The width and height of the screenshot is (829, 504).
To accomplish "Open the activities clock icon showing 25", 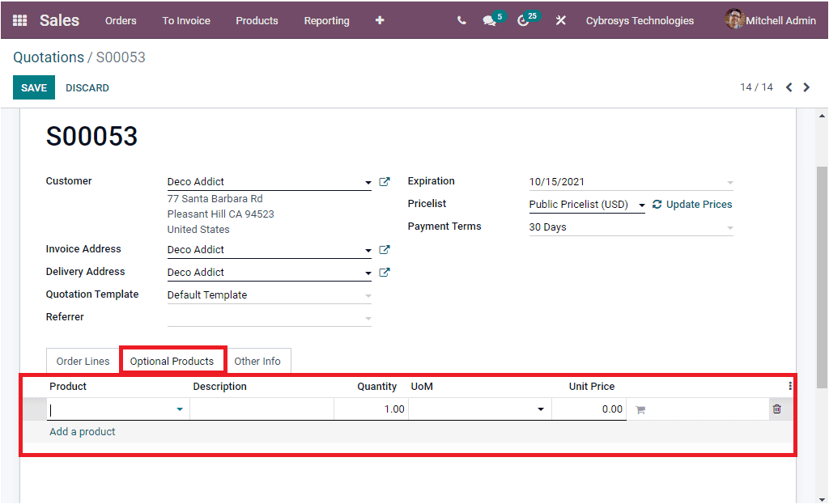I will tap(523, 20).
